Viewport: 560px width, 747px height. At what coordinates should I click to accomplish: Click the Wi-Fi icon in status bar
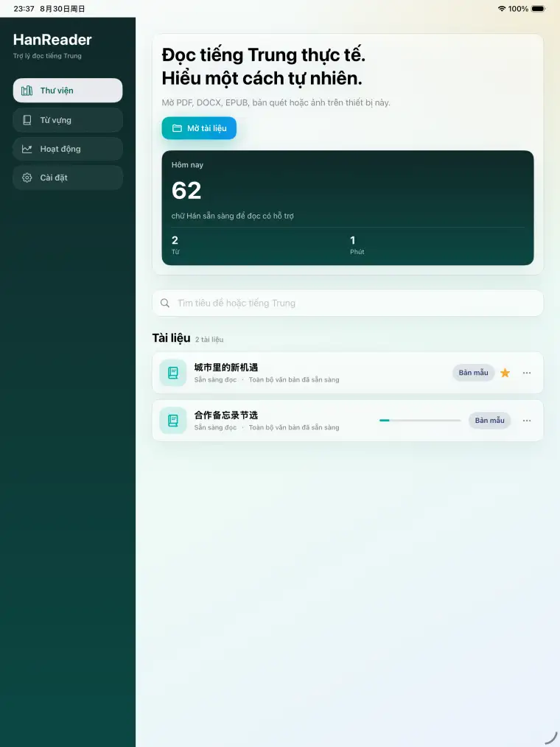501,9
